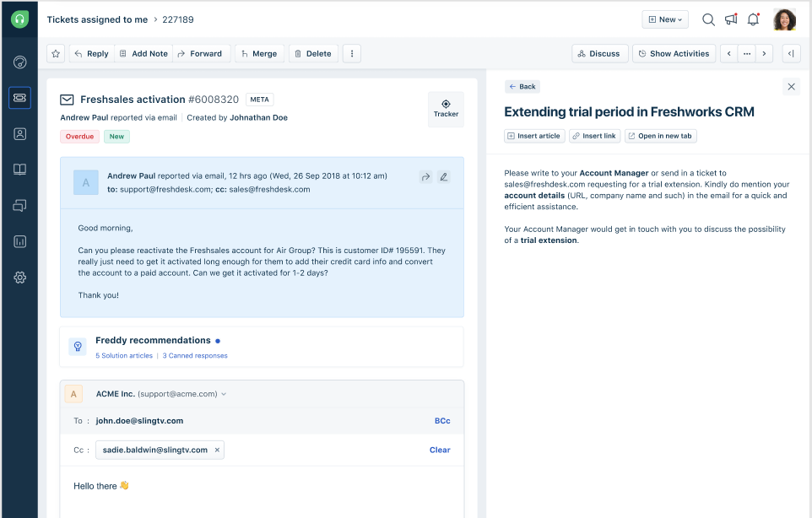Viewport: 812px width, 518px height.
Task: Open the Solutions book icon in the sidebar
Action: [x=19, y=170]
